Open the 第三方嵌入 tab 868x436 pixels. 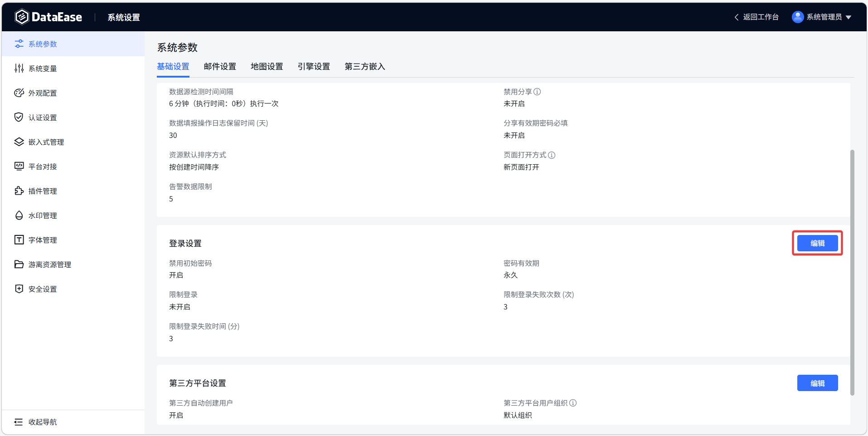[364, 66]
